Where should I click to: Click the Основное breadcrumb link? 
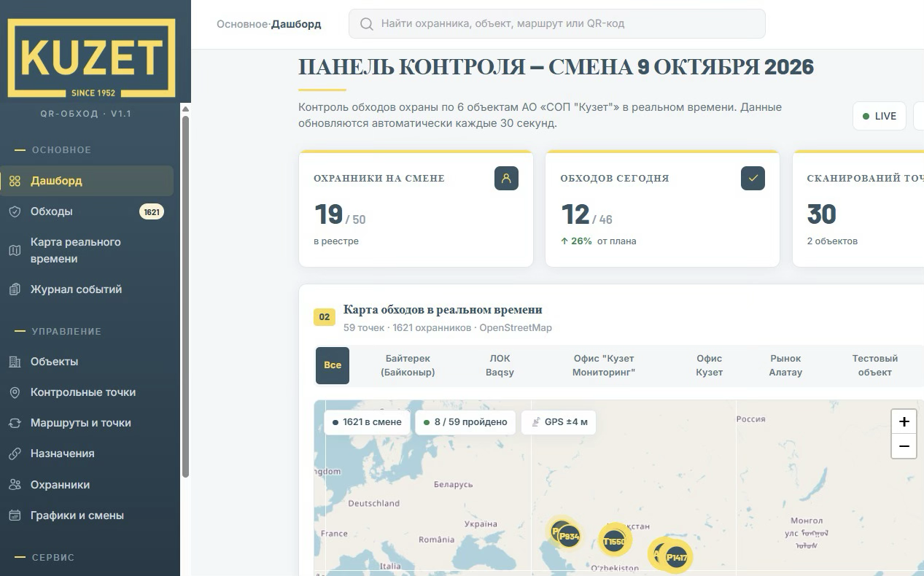[242, 24]
